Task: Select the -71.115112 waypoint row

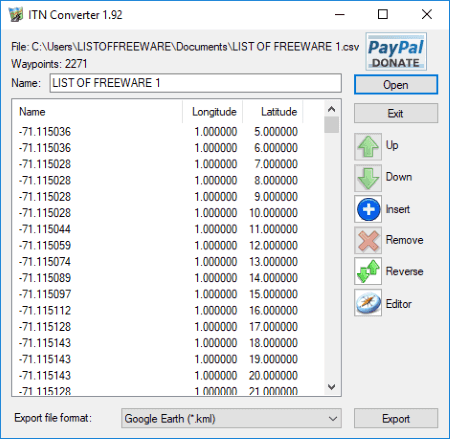Action: (158, 311)
